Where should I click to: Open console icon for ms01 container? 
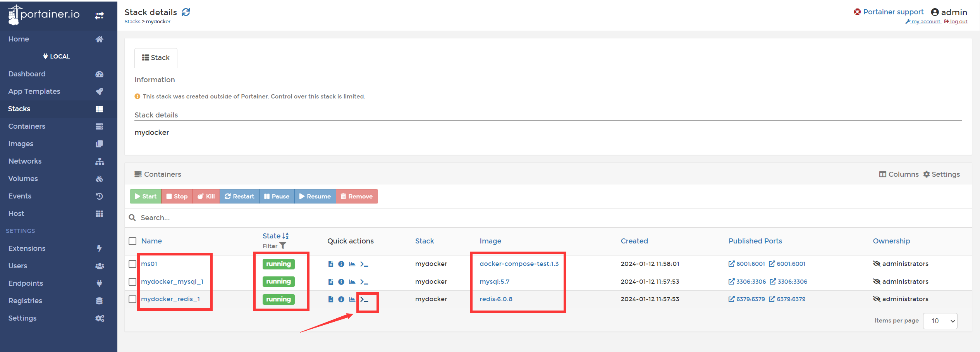[x=364, y=264]
